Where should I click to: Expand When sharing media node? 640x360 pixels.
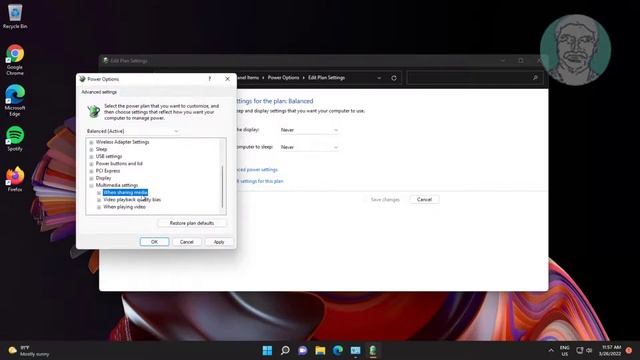point(99,193)
